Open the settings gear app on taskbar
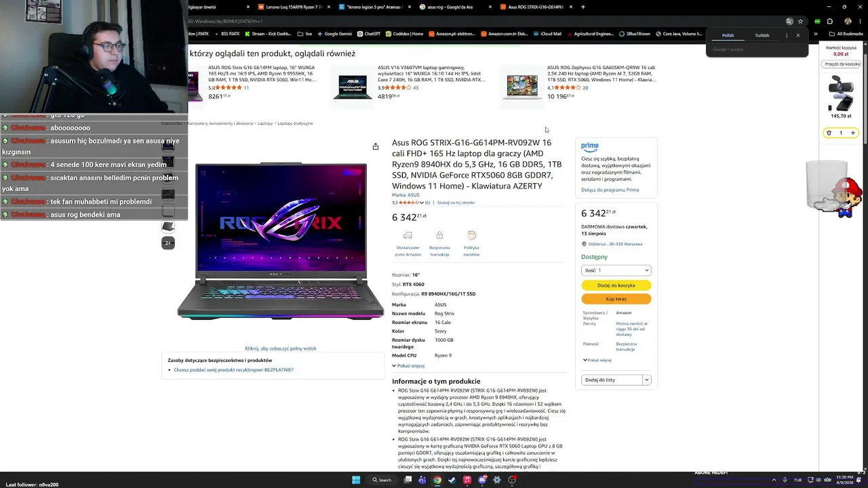 coord(497,480)
